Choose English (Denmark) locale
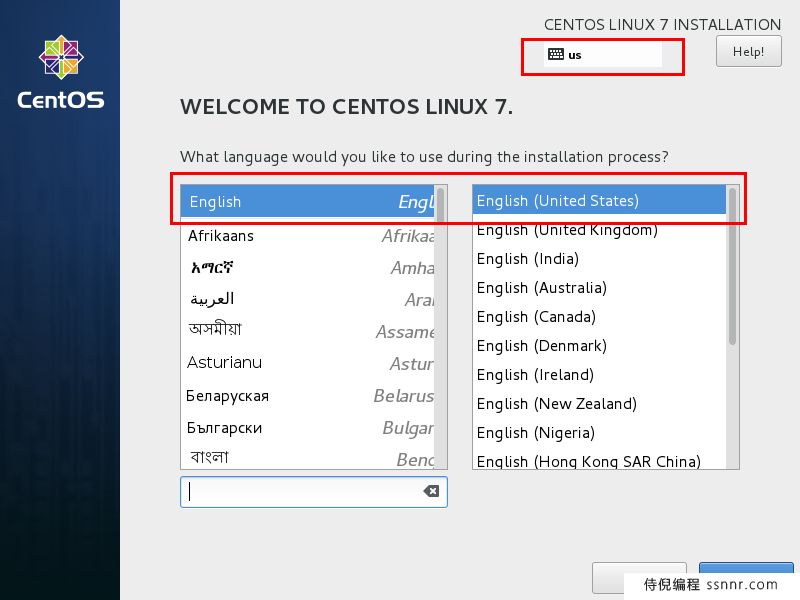 tap(599, 346)
